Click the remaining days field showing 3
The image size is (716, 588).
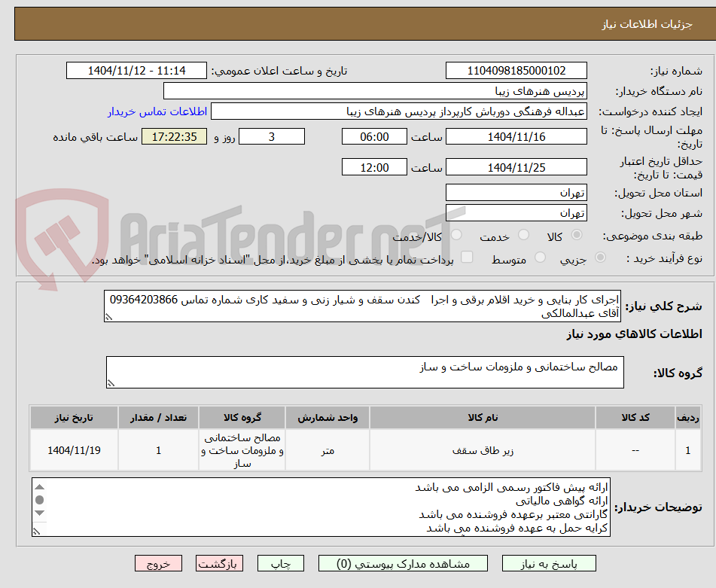[x=272, y=136]
